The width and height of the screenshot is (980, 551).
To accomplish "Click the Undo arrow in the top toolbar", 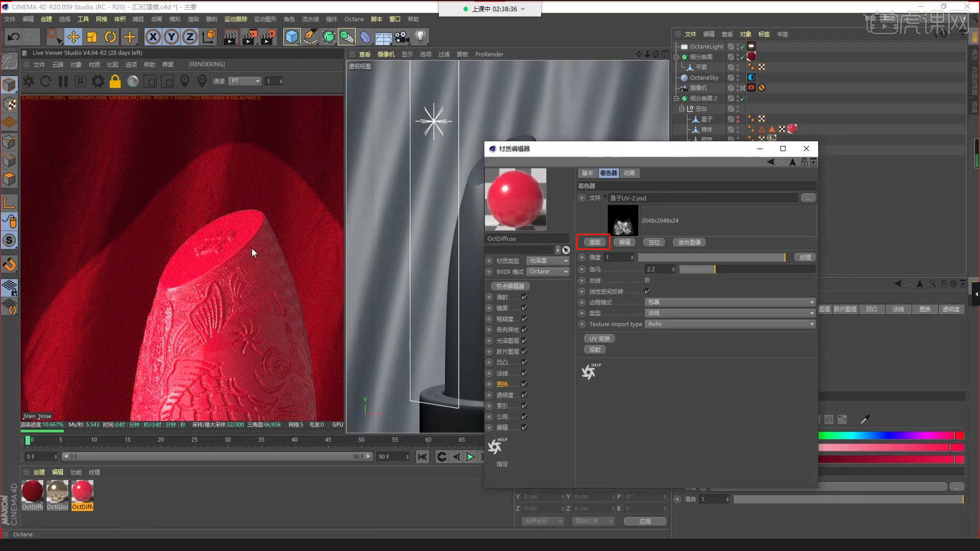I will (x=14, y=37).
